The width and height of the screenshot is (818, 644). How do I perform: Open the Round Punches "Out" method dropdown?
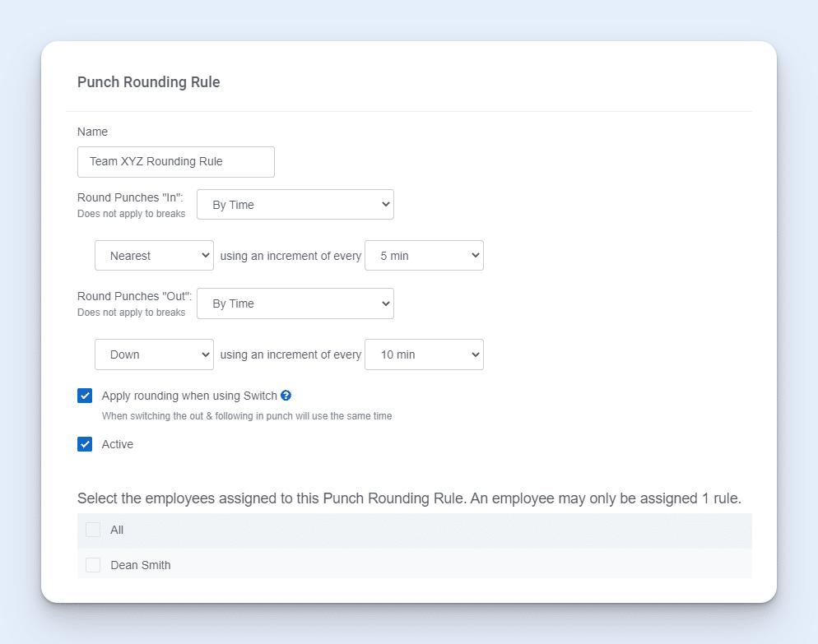295,303
